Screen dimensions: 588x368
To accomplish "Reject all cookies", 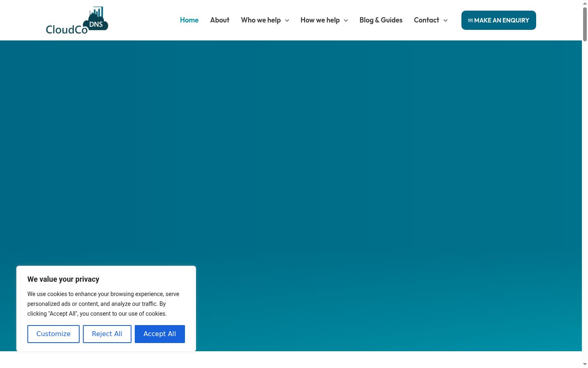I will (x=107, y=334).
